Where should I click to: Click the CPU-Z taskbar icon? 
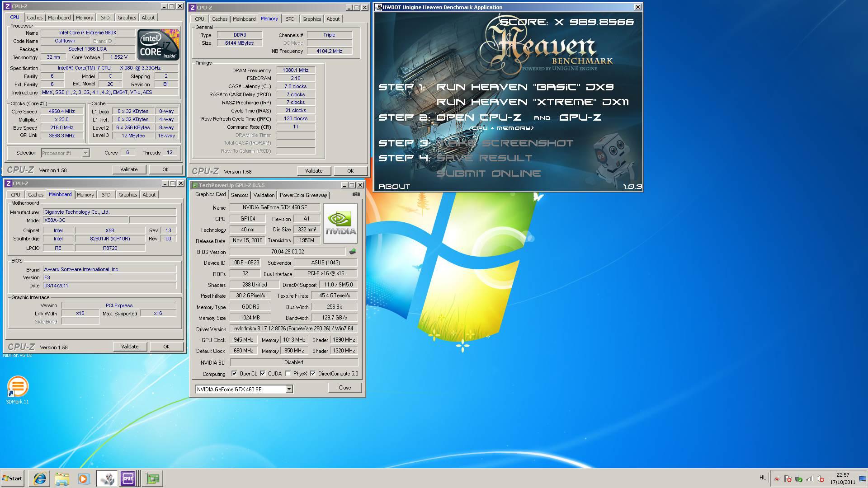point(128,479)
